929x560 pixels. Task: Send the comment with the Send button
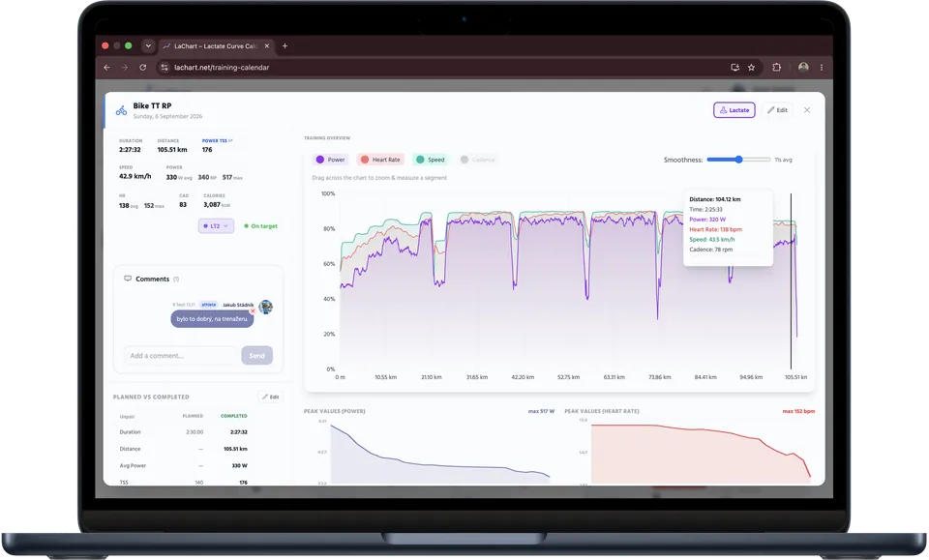pos(256,356)
